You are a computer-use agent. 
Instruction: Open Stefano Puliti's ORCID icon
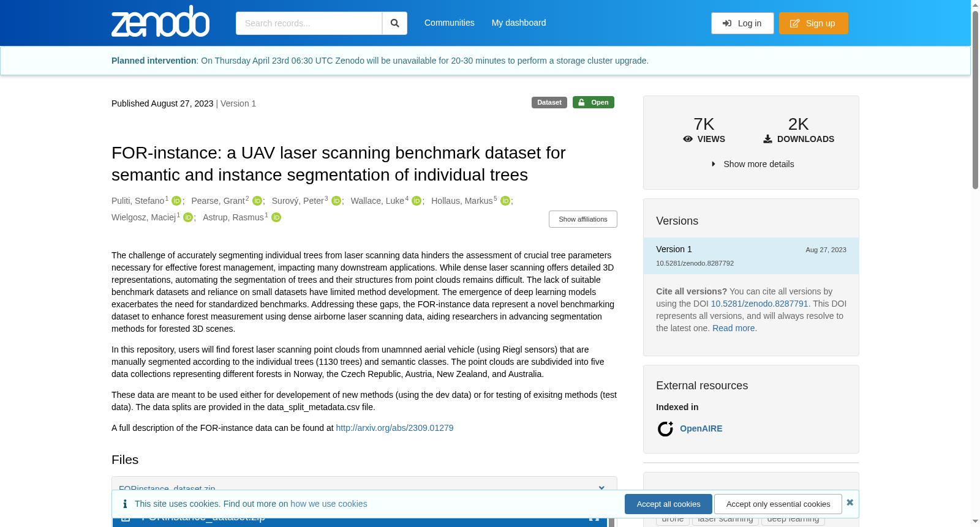click(x=176, y=201)
